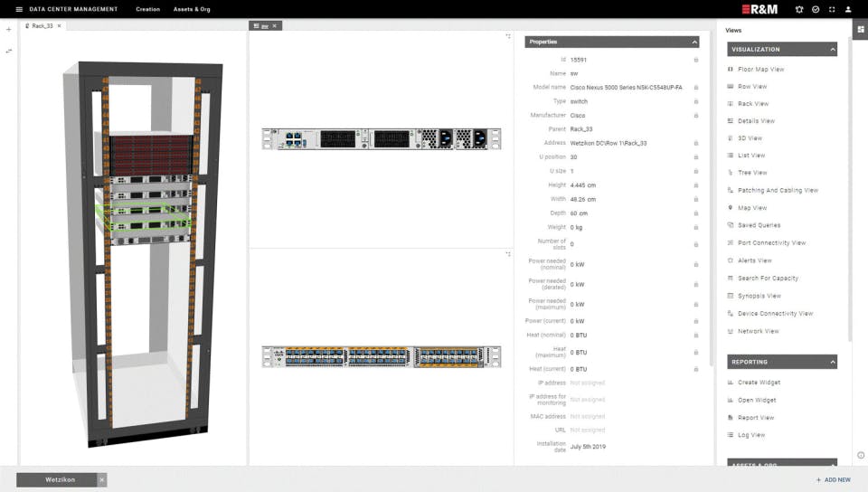
Task: Open the Creation menu
Action: click(147, 9)
